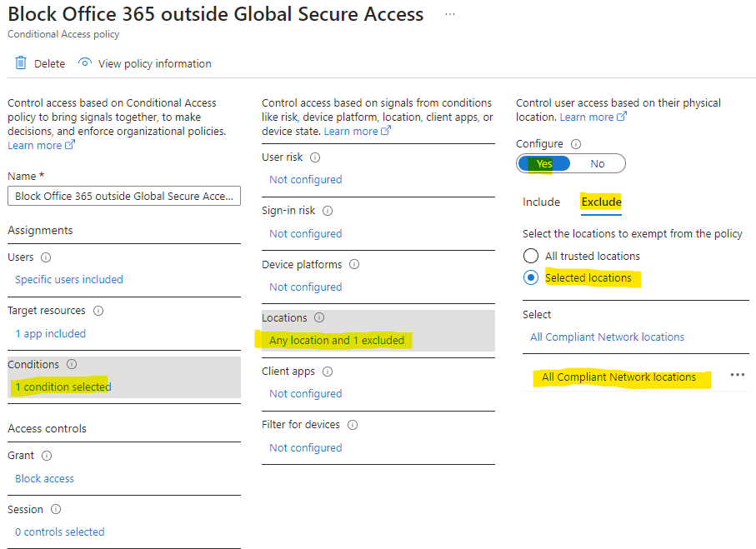Click Not configured under Device platforms
Viewport: 756px width, 549px height.
coord(306,287)
